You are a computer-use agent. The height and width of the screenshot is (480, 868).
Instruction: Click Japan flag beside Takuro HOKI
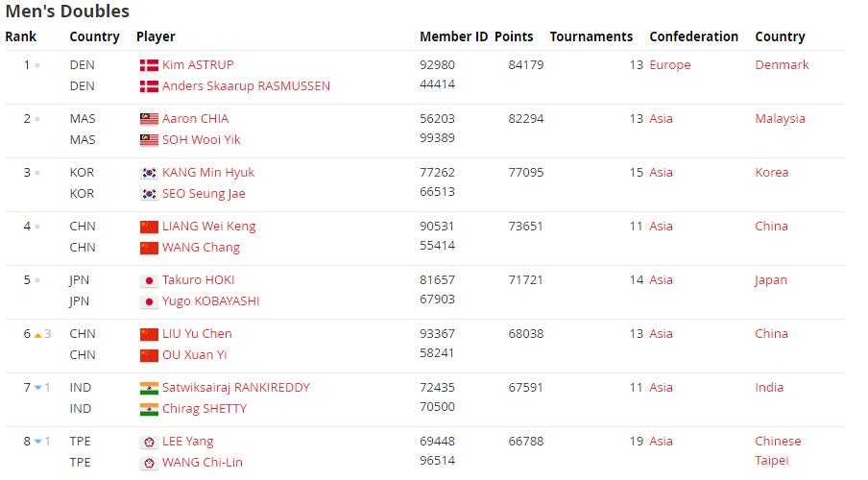(149, 280)
